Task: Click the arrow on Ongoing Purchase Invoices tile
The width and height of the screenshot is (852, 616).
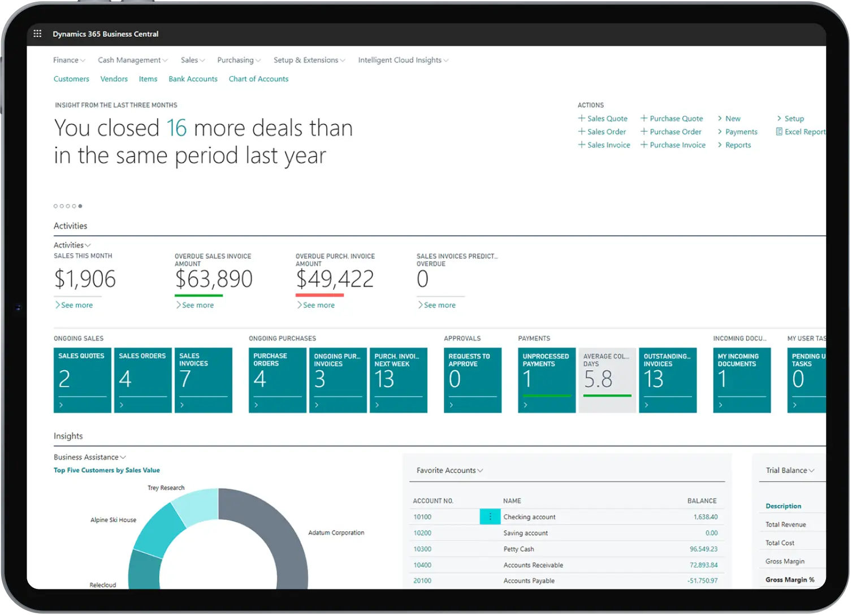Action: (317, 405)
